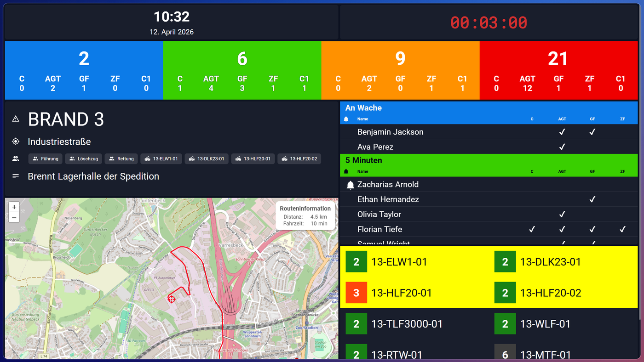The height and width of the screenshot is (362, 644).
Task: Select the Florian Tiefe name
Action: coord(379,229)
